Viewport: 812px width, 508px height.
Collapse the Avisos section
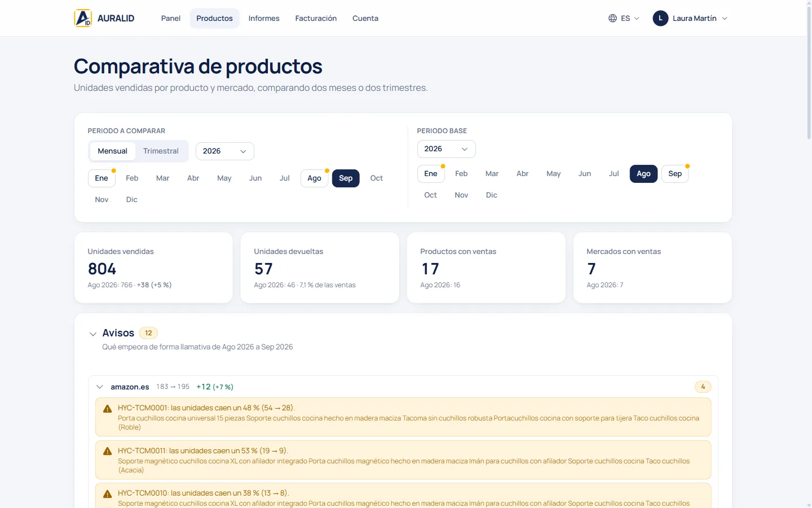click(93, 334)
